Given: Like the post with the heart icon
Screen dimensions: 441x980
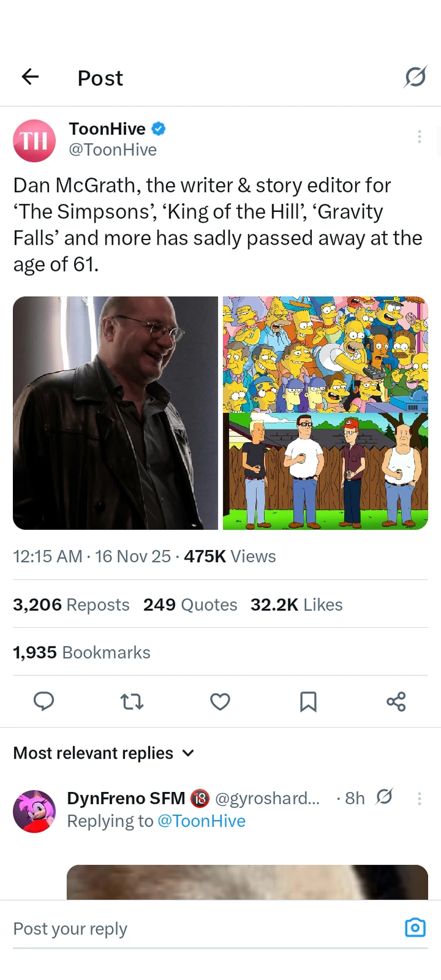Looking at the screenshot, I should click(x=220, y=702).
